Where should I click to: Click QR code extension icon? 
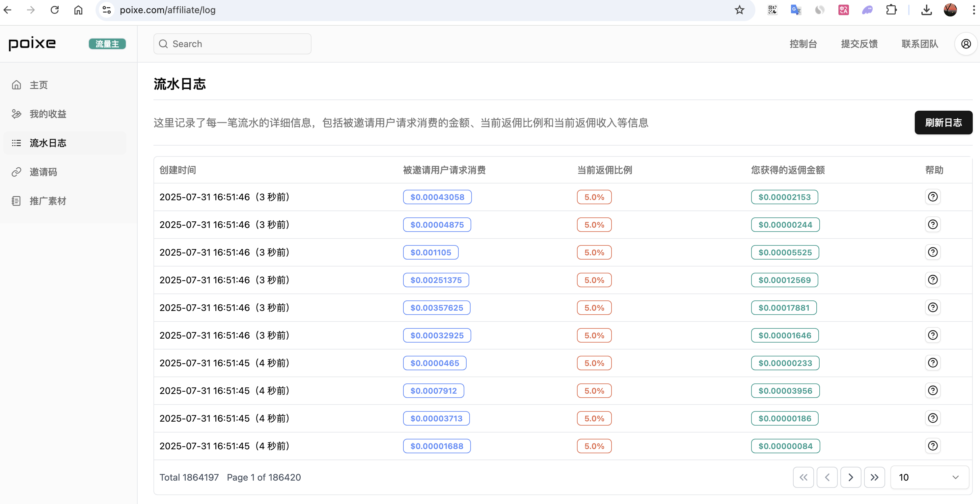772,10
